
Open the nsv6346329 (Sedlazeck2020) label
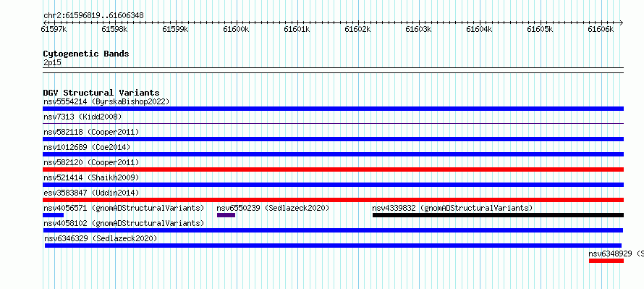101,238
